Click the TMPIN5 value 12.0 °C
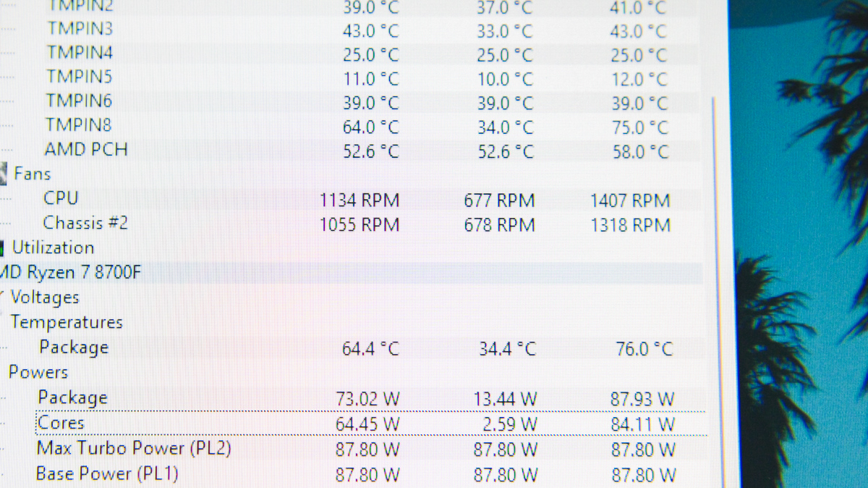The width and height of the screenshot is (868, 488). click(x=639, y=79)
